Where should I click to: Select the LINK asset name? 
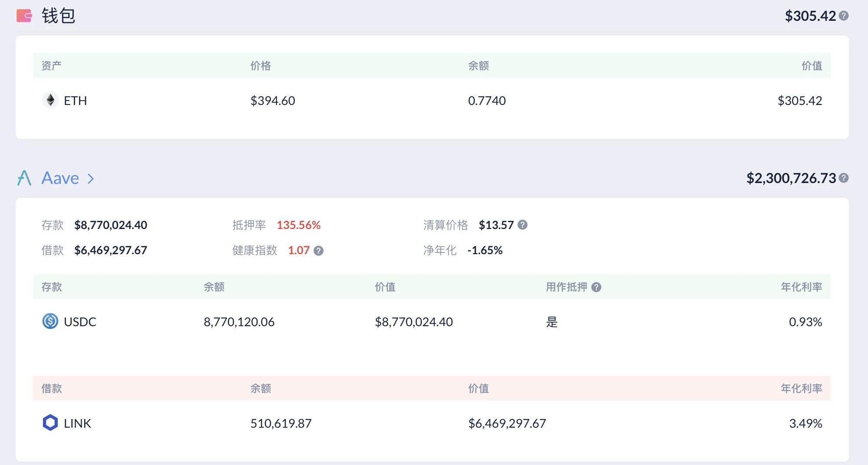pyautogui.click(x=77, y=423)
